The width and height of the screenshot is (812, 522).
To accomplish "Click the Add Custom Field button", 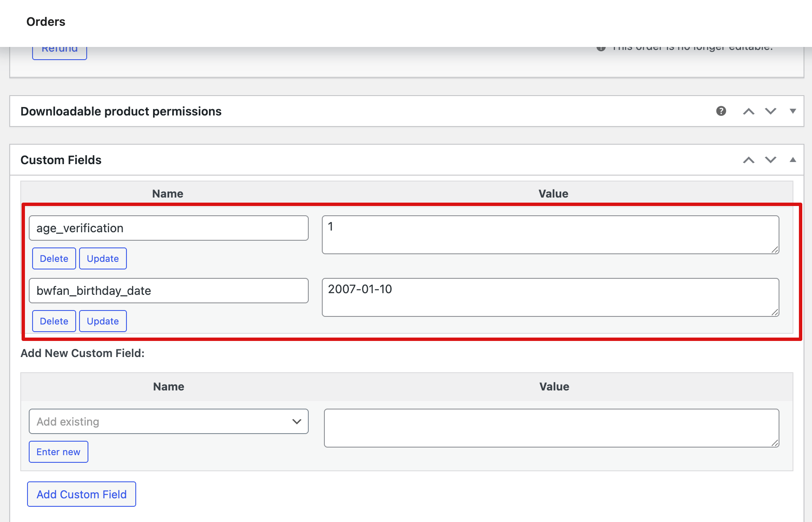I will pyautogui.click(x=81, y=494).
